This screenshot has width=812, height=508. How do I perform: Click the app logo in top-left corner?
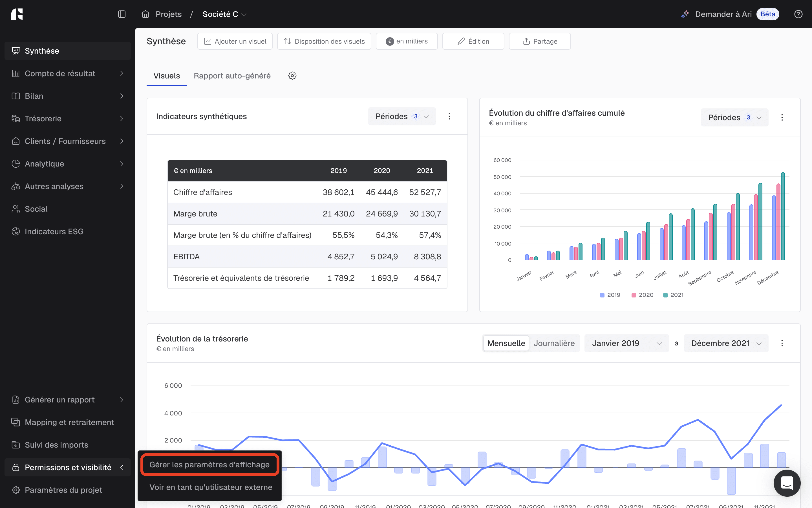click(17, 14)
